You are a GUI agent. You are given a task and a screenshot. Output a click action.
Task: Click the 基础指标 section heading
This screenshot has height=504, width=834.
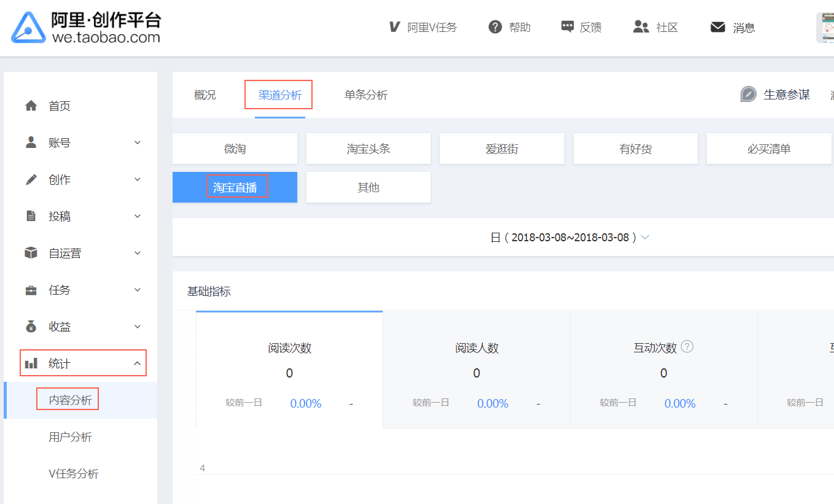209,292
